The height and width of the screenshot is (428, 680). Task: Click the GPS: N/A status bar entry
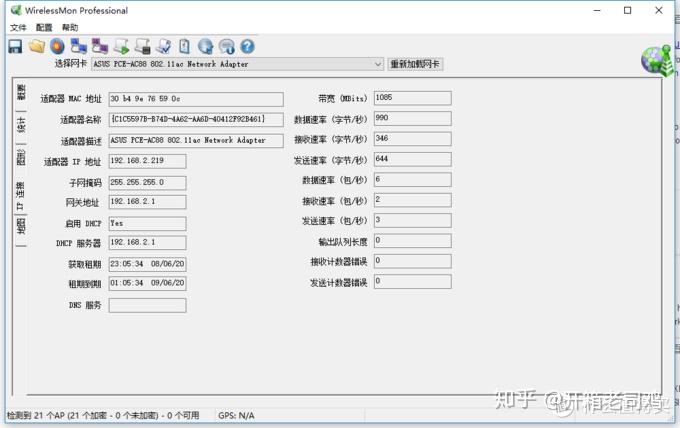point(236,415)
